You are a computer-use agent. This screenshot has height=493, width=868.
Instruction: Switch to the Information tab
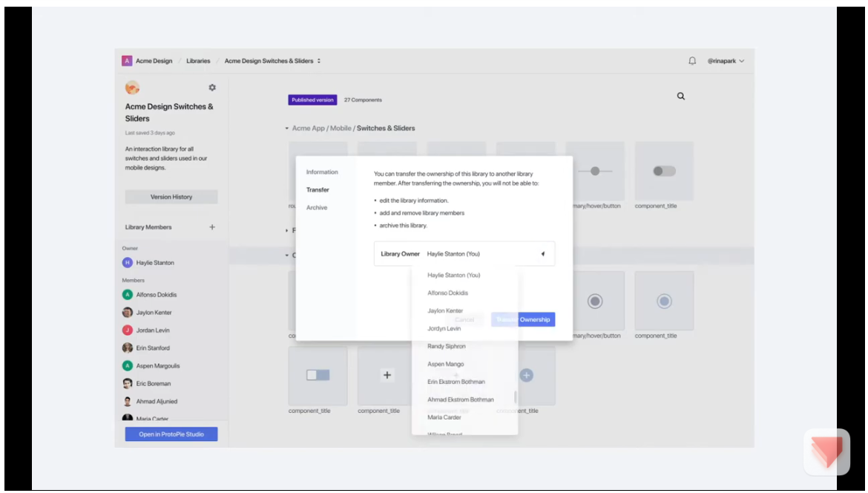[322, 172]
